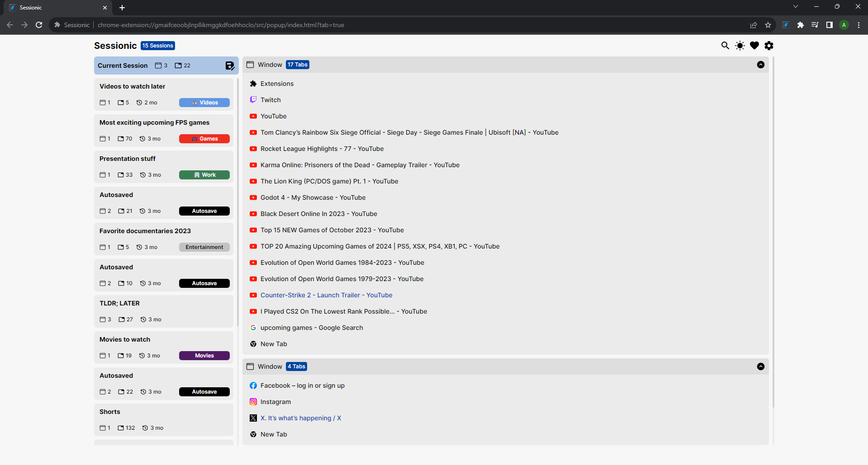Screen dimensions: 868x465
Task: Click the blue Videos tag
Action: (x=204, y=103)
